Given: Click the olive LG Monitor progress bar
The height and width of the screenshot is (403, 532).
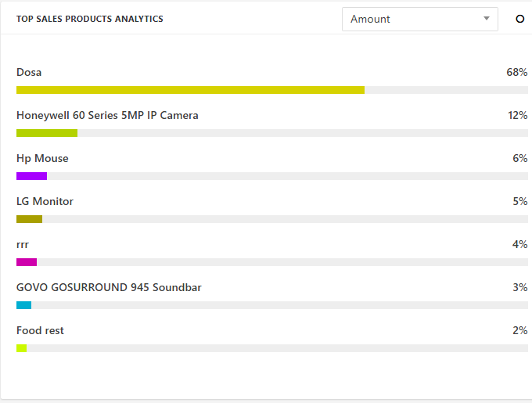Looking at the screenshot, I should click(x=29, y=219).
